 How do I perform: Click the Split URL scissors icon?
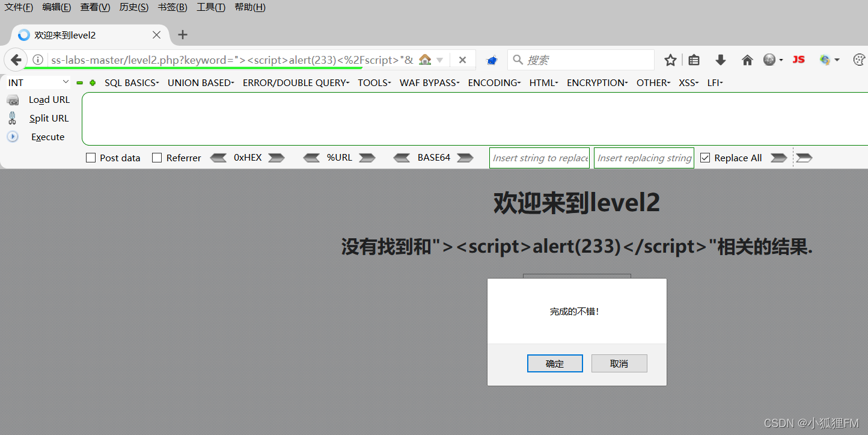pyautogui.click(x=12, y=118)
